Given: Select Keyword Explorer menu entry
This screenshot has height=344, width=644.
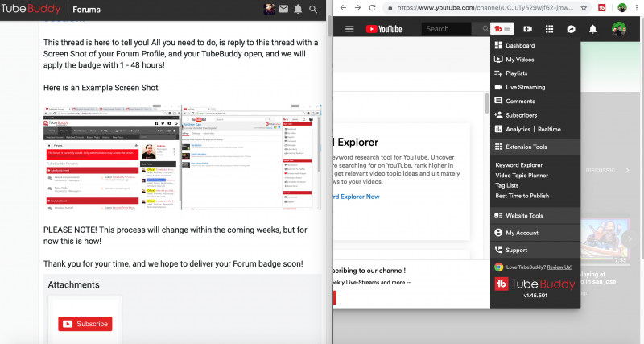Looking at the screenshot, I should [x=519, y=165].
